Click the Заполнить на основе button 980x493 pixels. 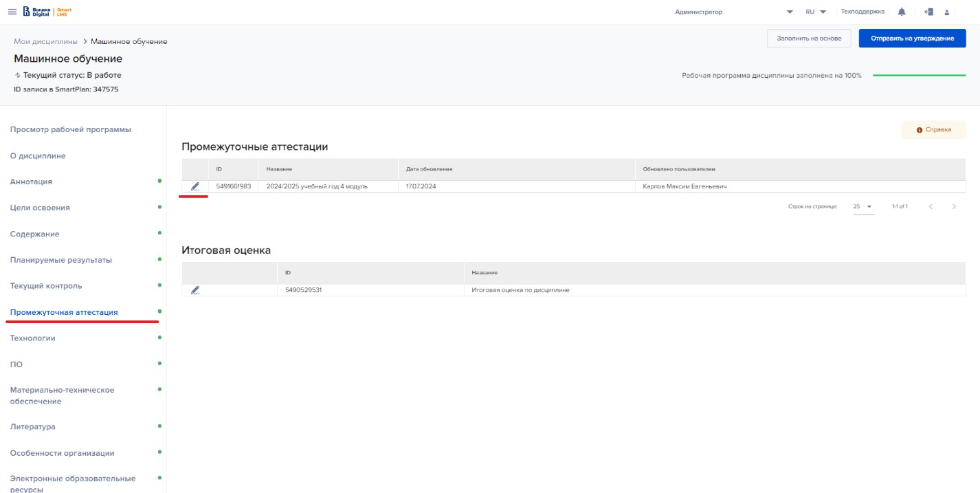[809, 39]
